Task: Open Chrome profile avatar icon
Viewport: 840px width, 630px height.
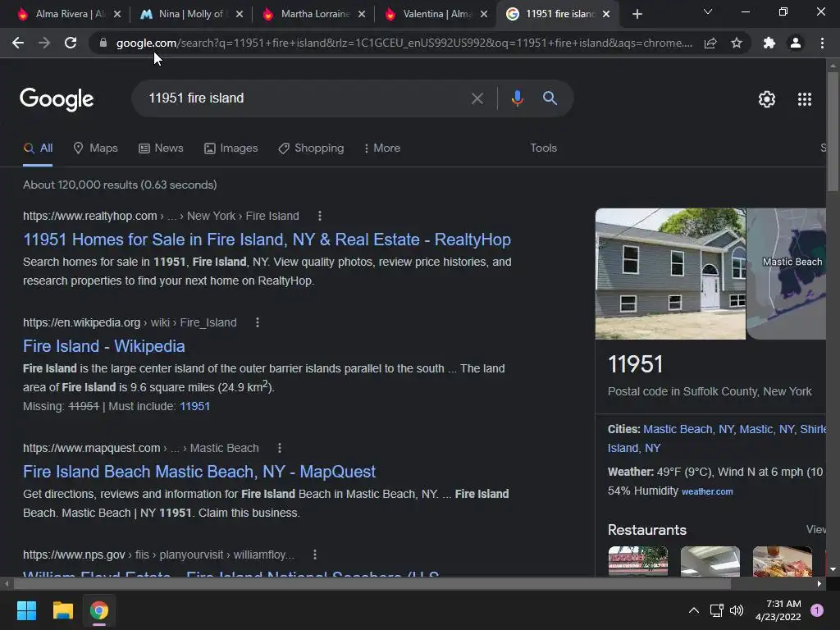Action: 796,43
